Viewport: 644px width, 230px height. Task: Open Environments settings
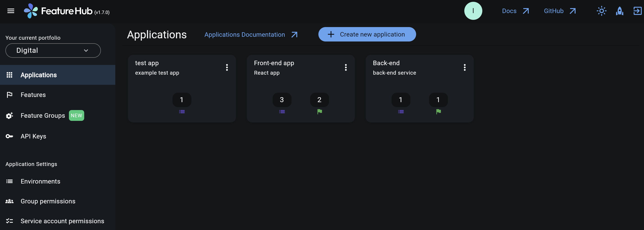40,182
